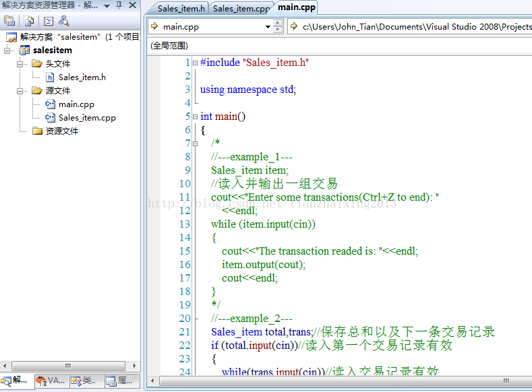Switch to the Sales_item.h editor tab
The height and width of the screenshot is (392, 532).
pyautogui.click(x=181, y=9)
